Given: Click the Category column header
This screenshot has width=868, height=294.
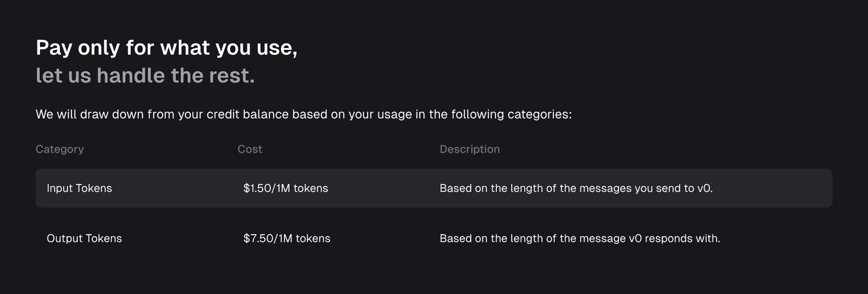Looking at the screenshot, I should [x=60, y=149].
